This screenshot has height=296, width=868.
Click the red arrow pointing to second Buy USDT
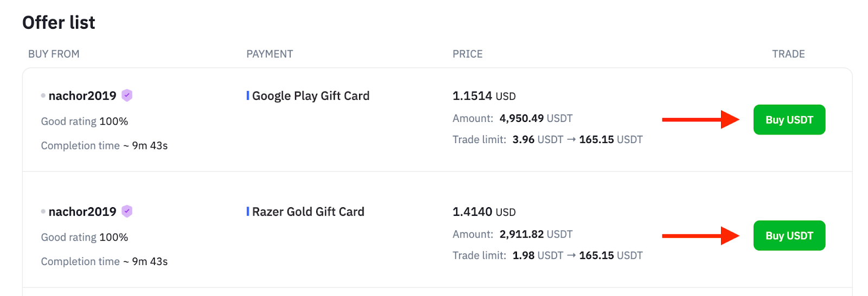click(701, 235)
